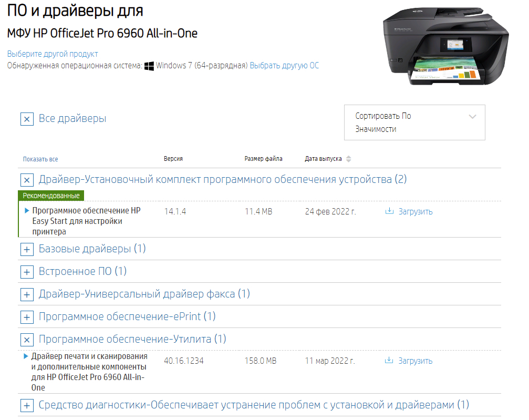Click the Выбрать другую ОС link
Screen dimensions: 529x420
284,66
